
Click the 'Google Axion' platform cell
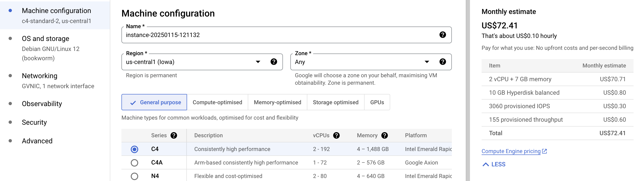[x=422, y=163]
